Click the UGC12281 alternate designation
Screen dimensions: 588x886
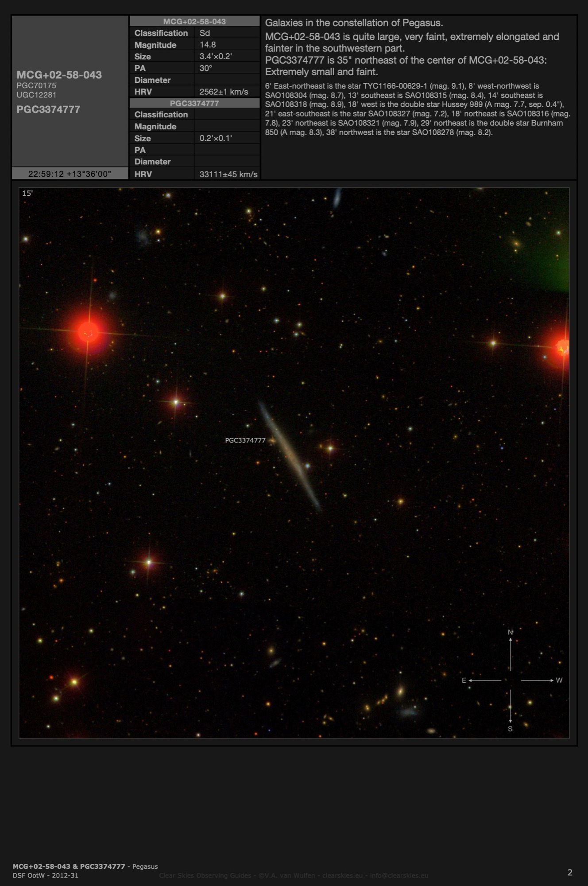click(36, 95)
